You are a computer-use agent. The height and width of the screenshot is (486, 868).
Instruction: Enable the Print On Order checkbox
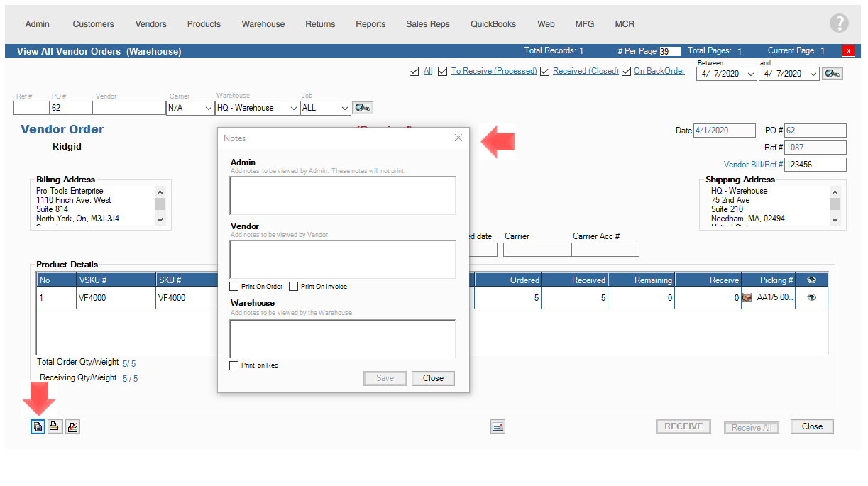[x=234, y=287]
